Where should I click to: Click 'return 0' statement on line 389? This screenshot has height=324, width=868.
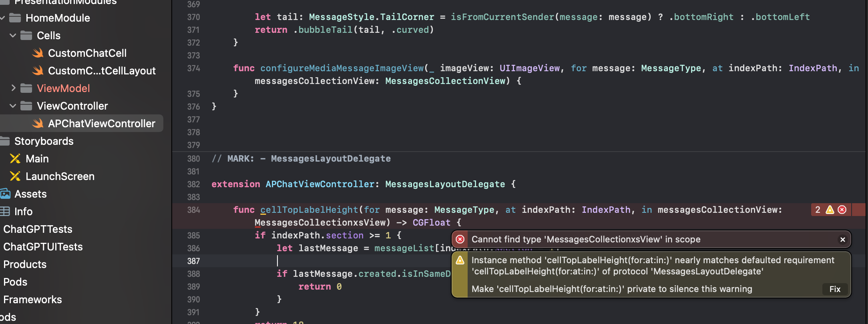pos(320,287)
